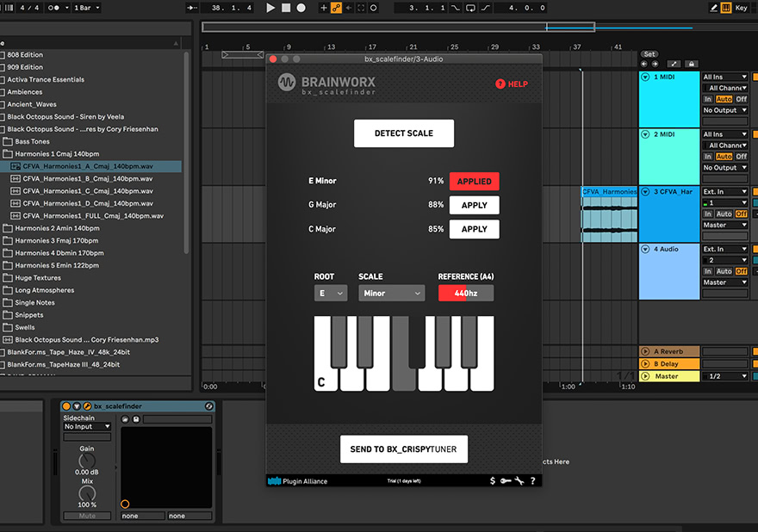Send scale to bx_crispytuner
Viewport: 758px width, 532px height.
click(404, 449)
